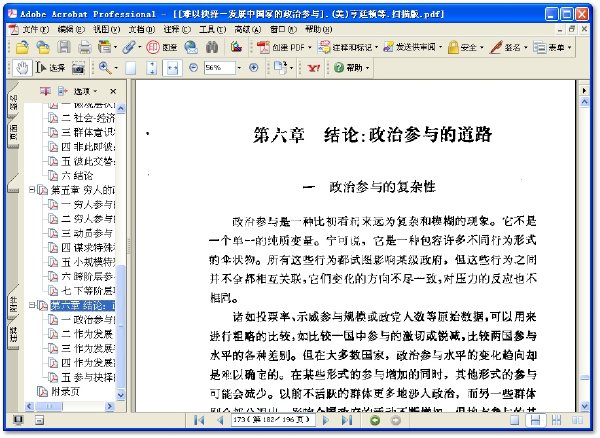Select the Hand tool
Image resolution: width=600 pixels, height=438 pixels.
(x=22, y=68)
